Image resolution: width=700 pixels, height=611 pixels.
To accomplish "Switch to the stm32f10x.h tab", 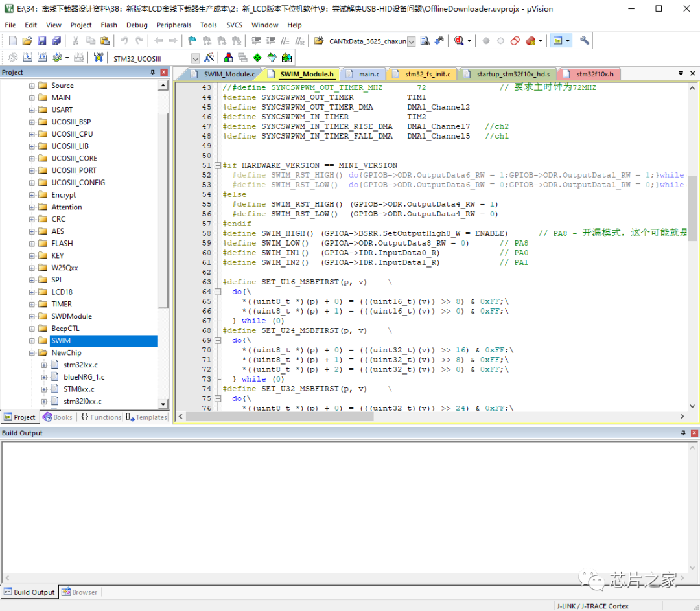I will pos(589,74).
